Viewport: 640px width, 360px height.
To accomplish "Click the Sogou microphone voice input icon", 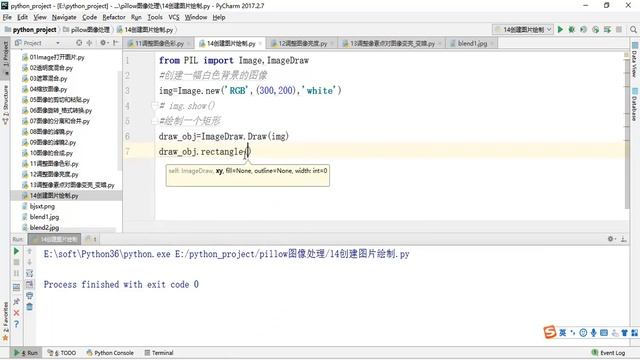I will pos(593,333).
